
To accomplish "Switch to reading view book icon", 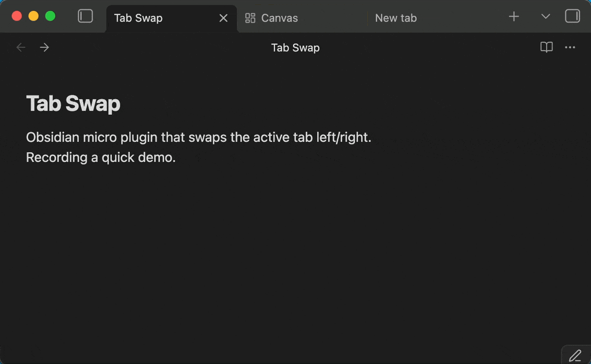I will (x=547, y=47).
